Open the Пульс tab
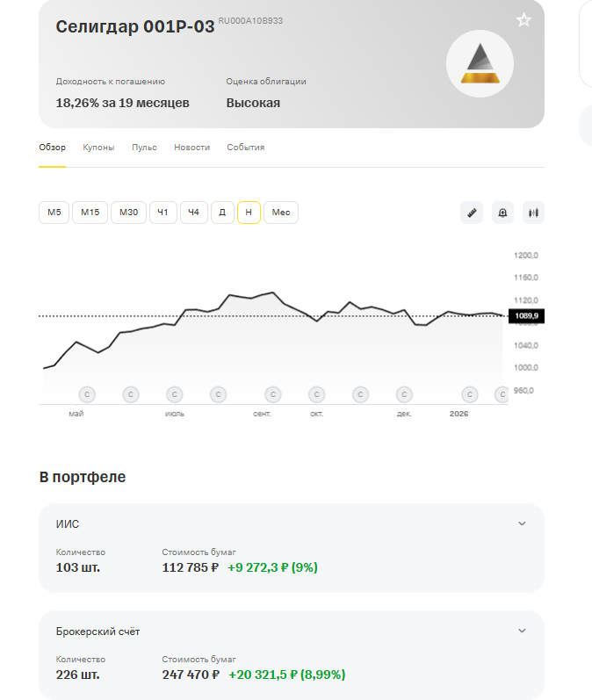Image resolution: width=592 pixels, height=700 pixels. (144, 148)
